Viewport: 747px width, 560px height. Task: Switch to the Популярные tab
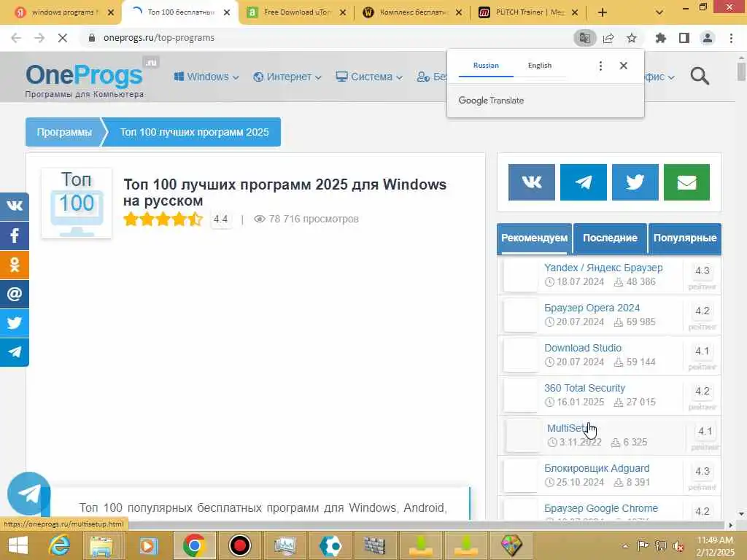(x=684, y=238)
